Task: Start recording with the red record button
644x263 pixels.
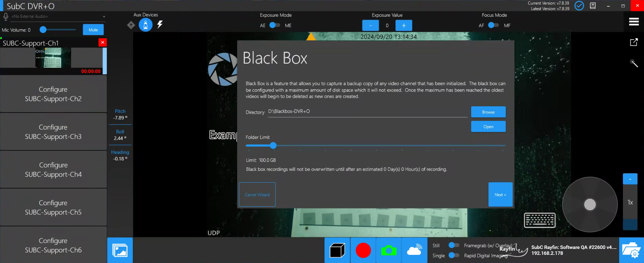Action: [x=363, y=250]
